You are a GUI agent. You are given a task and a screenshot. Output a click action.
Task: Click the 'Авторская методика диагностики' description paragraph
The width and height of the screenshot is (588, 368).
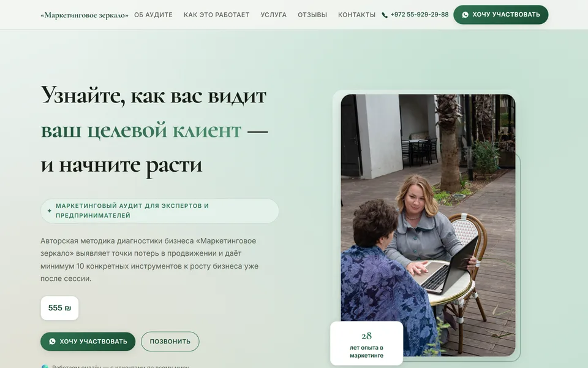(149, 259)
